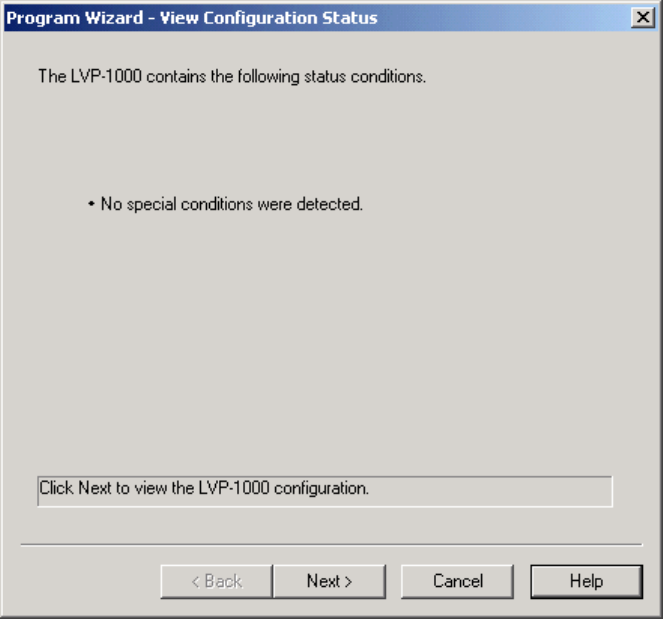
Task: Click the sentence about LVP-1000 status conditions
Action: [x=232, y=76]
